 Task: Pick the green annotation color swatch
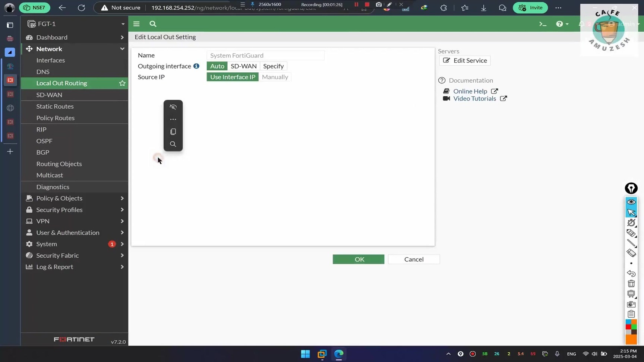tap(634, 327)
